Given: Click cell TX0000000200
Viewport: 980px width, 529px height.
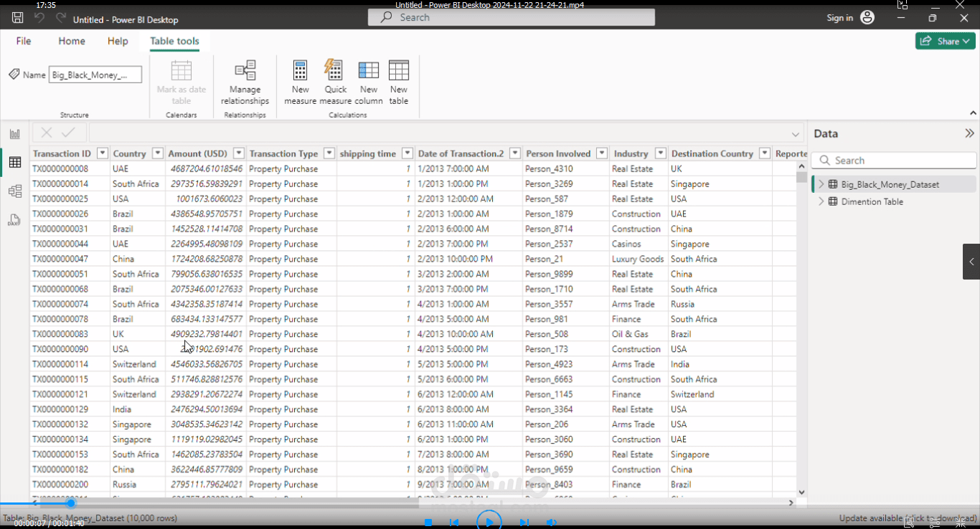Looking at the screenshot, I should pyautogui.click(x=60, y=485).
